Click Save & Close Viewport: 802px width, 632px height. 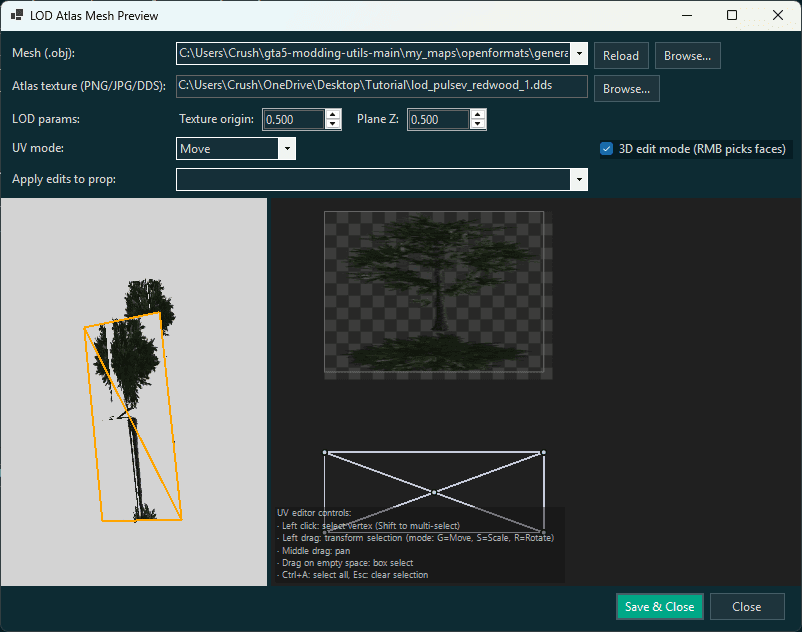point(659,606)
